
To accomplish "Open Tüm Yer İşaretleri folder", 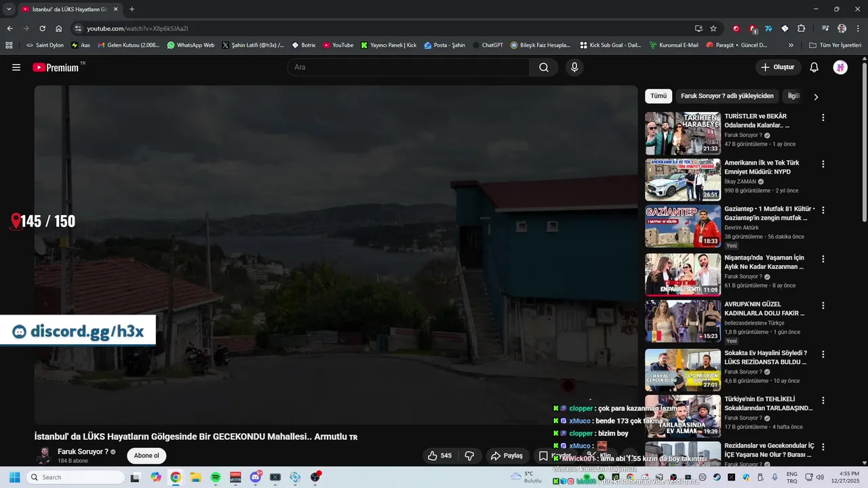I will (x=835, y=45).
